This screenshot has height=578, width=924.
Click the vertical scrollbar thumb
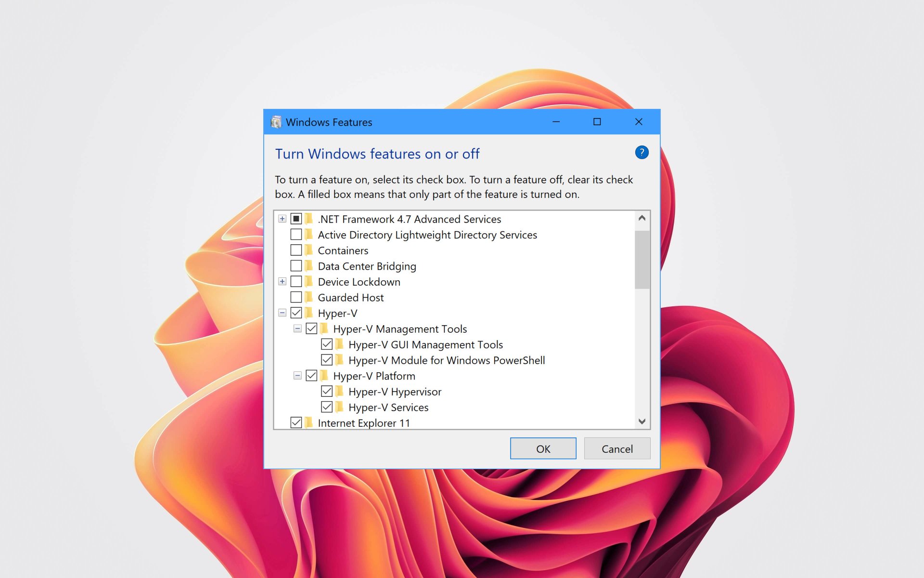pos(642,260)
